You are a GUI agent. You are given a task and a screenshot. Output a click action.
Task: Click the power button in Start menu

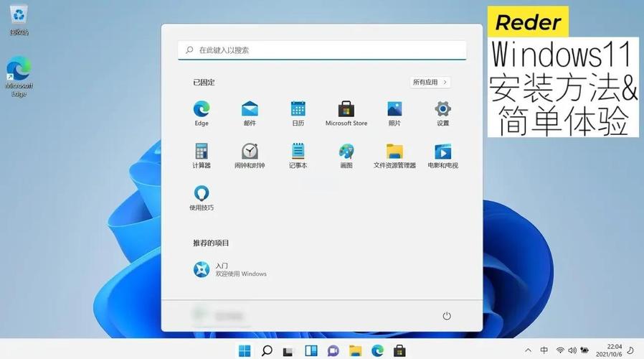(447, 316)
